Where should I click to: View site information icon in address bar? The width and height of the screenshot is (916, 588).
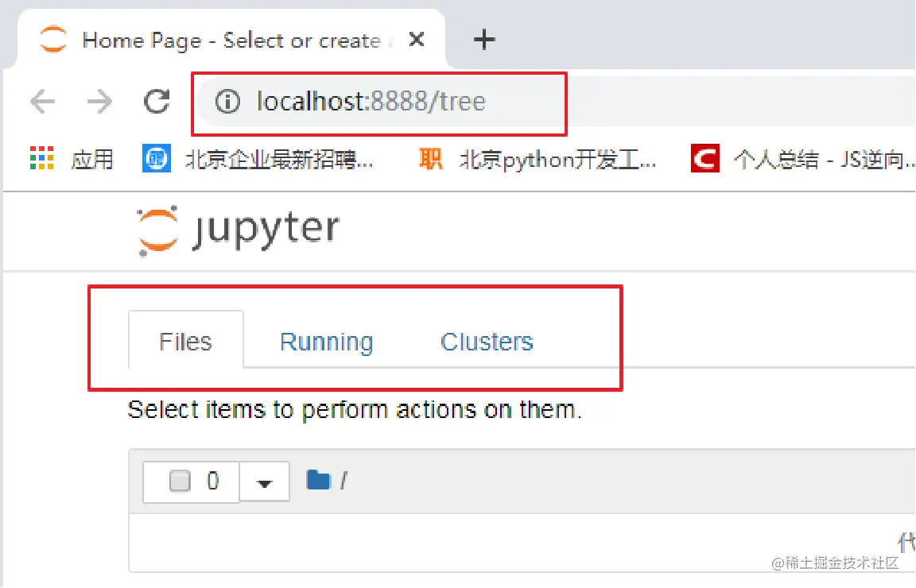[227, 102]
